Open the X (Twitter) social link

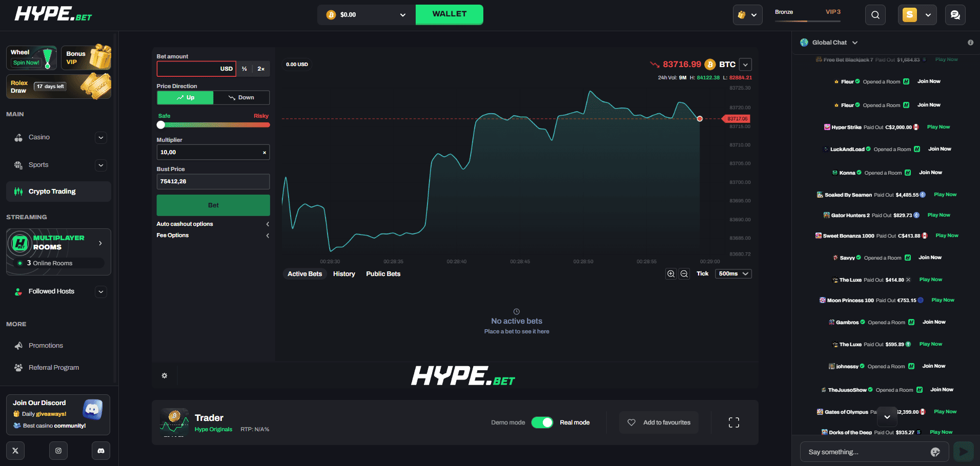click(x=15, y=451)
